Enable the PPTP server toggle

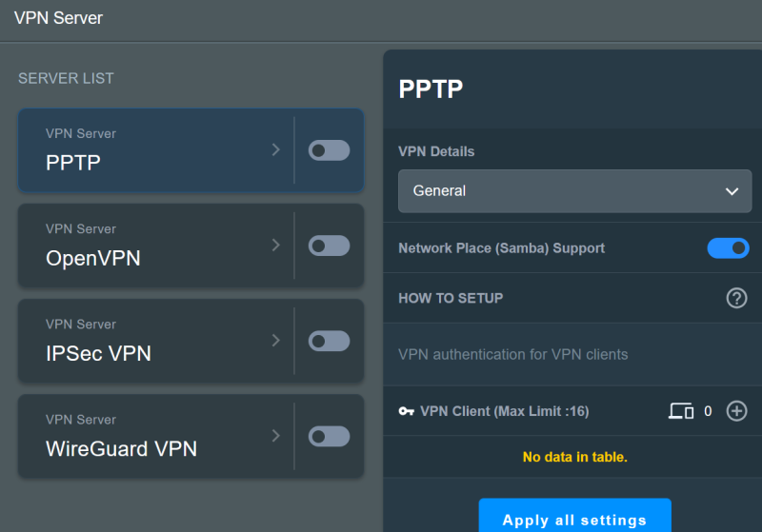pos(329,150)
